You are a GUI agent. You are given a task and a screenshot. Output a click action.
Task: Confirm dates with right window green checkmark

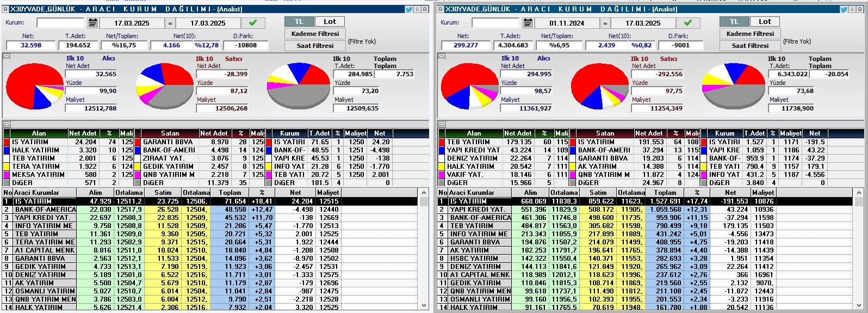tap(688, 23)
